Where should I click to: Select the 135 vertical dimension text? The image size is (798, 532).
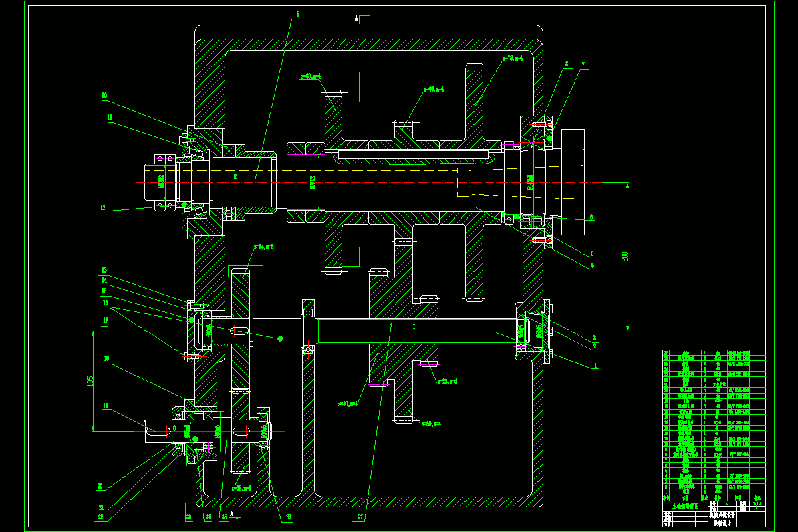(89, 382)
